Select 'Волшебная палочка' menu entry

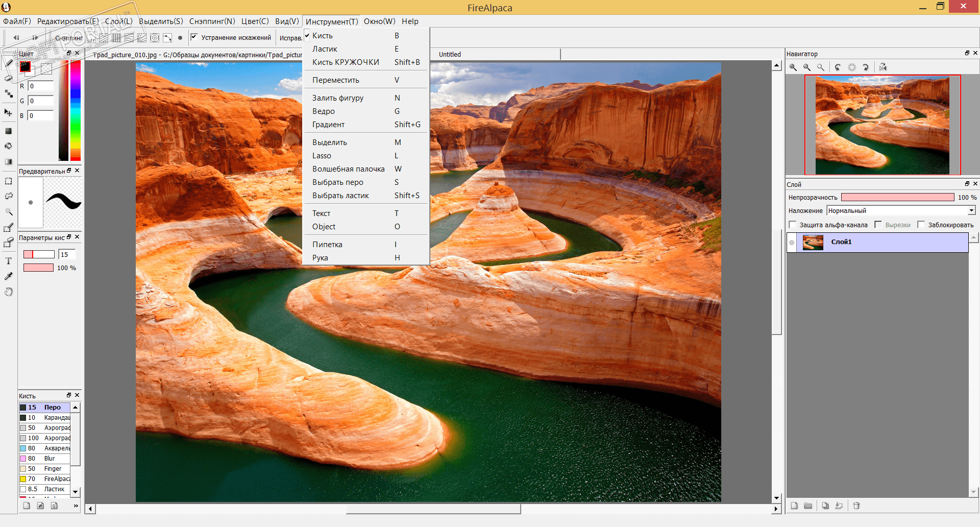[366, 169]
